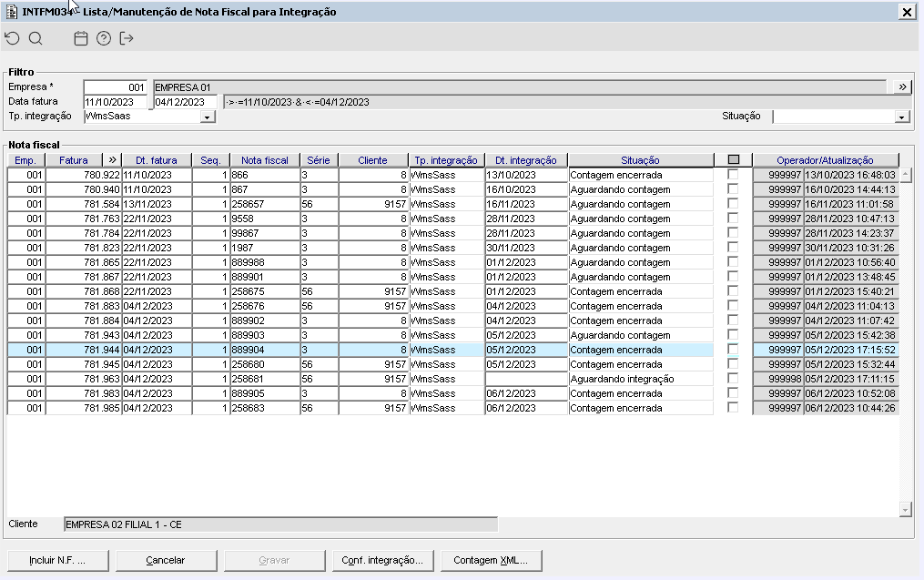924x580 pixels.
Task: Select the fatura 780.922 cell
Action: pyautogui.click(x=84, y=175)
